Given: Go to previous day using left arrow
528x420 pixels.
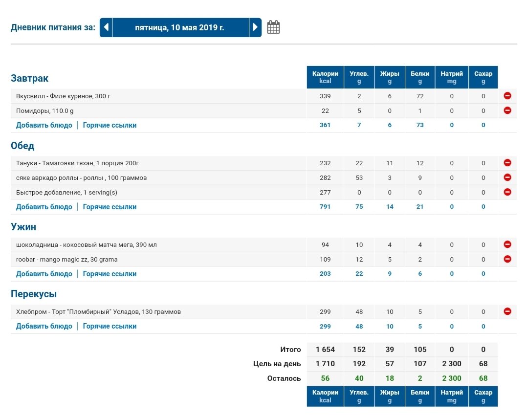Looking at the screenshot, I should tap(106, 27).
